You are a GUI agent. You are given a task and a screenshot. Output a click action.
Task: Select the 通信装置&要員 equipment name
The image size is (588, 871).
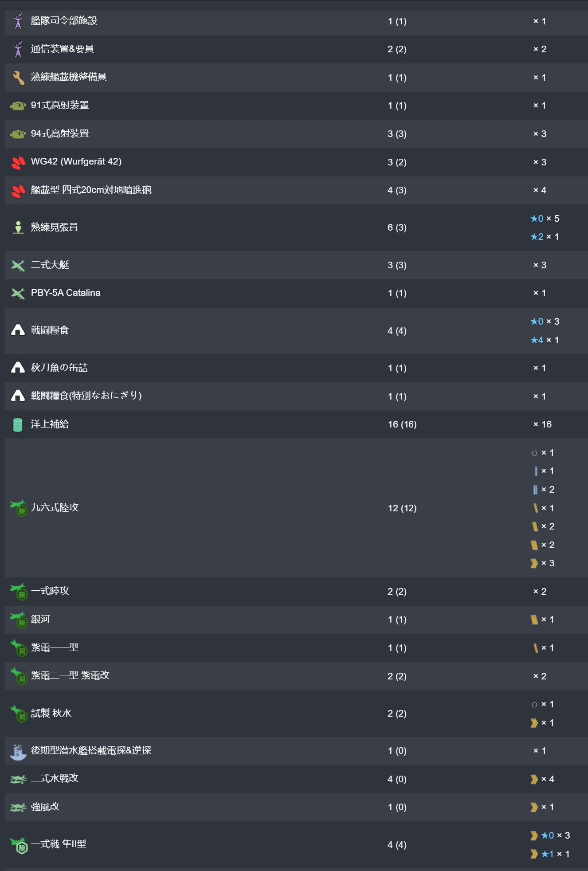tap(62, 49)
